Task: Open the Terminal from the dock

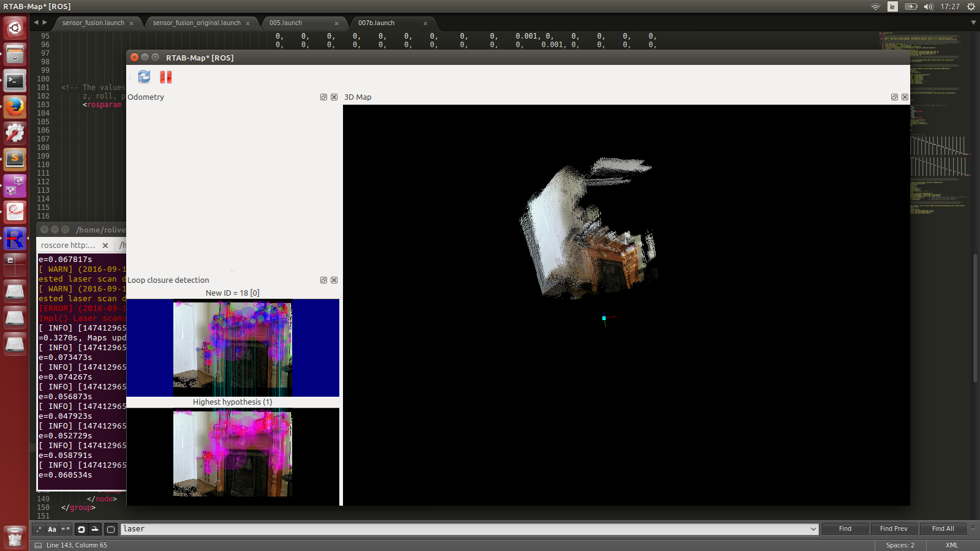Action: point(15,80)
